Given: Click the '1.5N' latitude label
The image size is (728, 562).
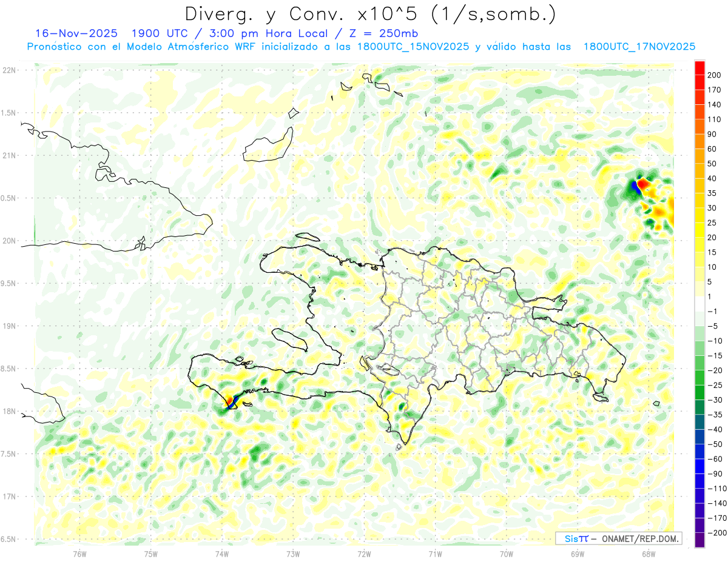Looking at the screenshot, I should click(9, 113).
